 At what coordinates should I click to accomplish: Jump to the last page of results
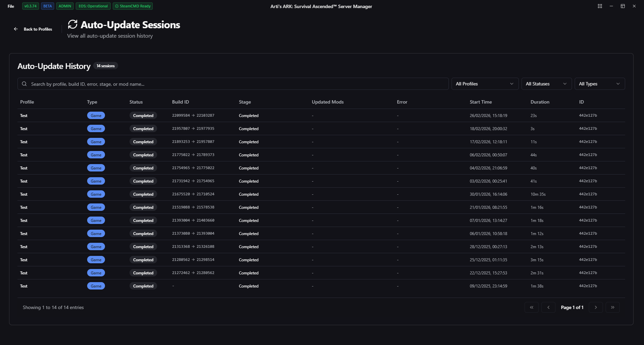click(612, 307)
